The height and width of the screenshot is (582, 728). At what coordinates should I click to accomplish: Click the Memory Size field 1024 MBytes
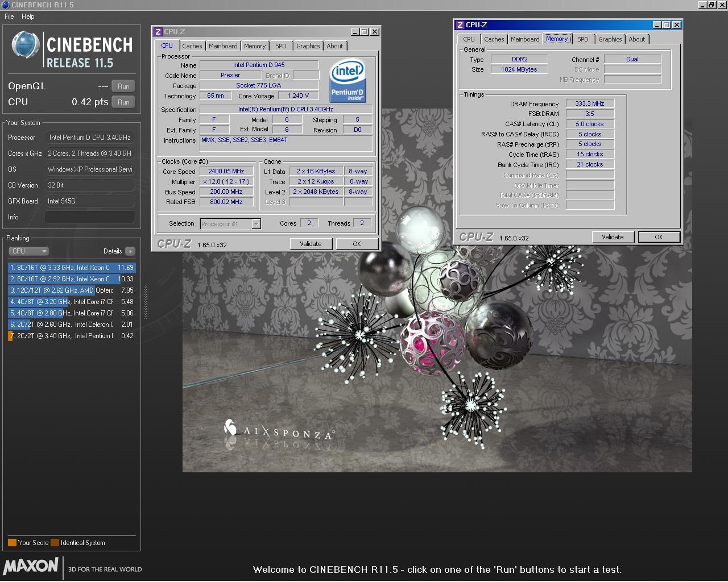519,69
